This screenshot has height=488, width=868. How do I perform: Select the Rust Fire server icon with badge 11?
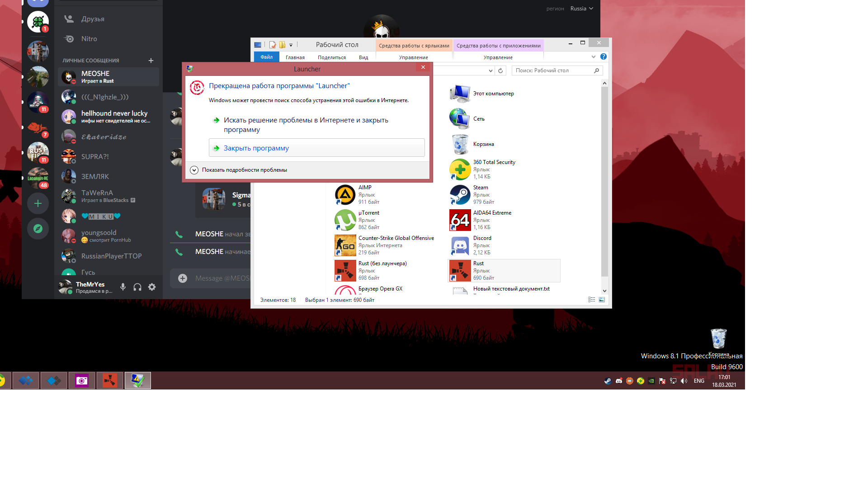pos(38,153)
